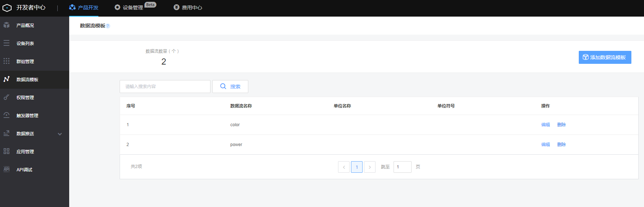
Task: Click the 数据流名称 column header
Action: coord(241,106)
